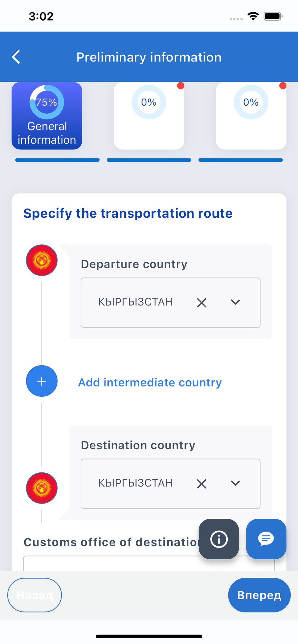Open the chat support bubble
298x644 pixels.
(266, 539)
